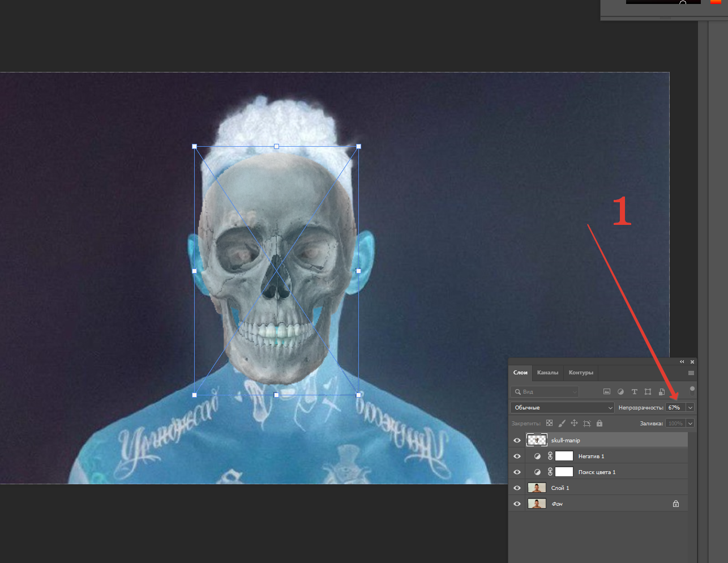
Task: Click the bottom-right transform handle of the skull
Action: pos(358,395)
